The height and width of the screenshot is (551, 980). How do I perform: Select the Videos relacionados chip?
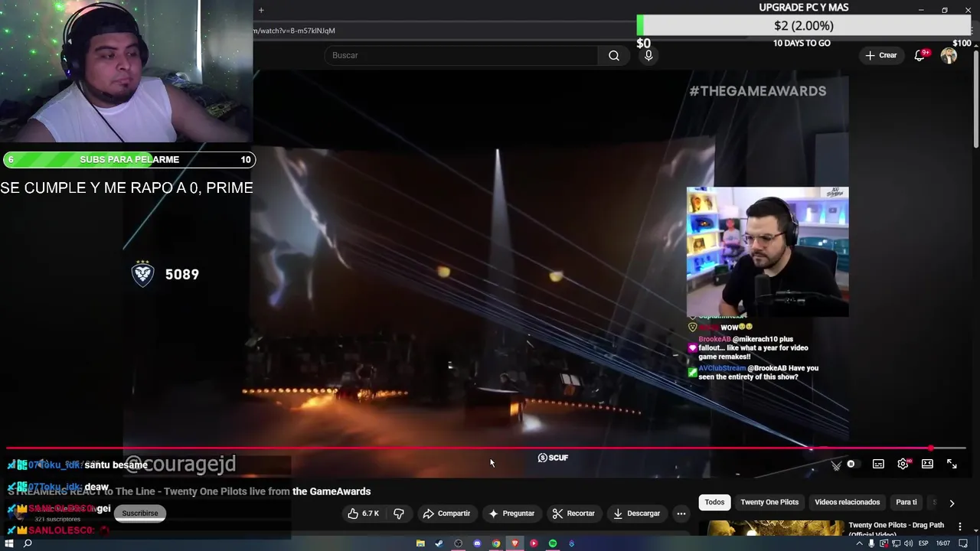[x=847, y=502]
